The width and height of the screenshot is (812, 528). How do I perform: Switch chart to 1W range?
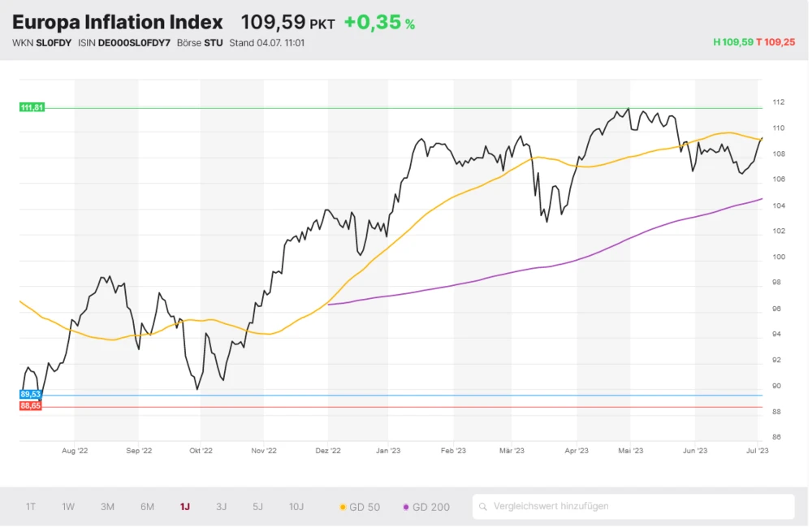click(68, 507)
